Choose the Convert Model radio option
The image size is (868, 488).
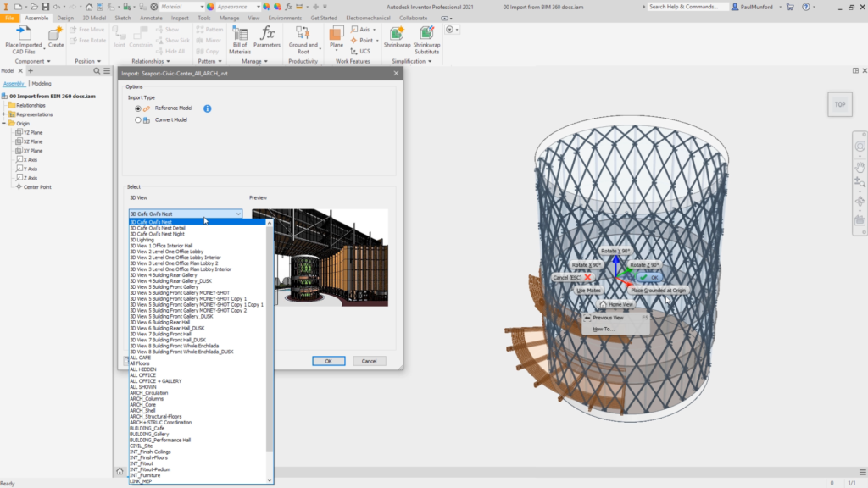138,120
